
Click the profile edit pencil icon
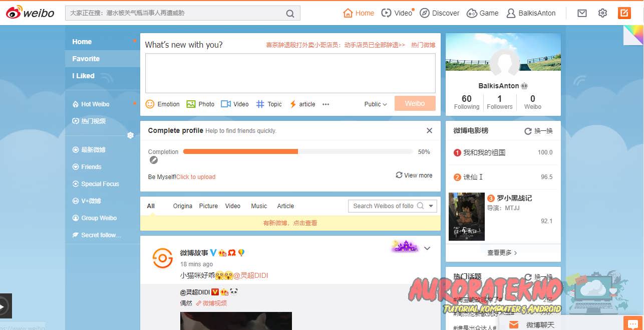(x=154, y=160)
